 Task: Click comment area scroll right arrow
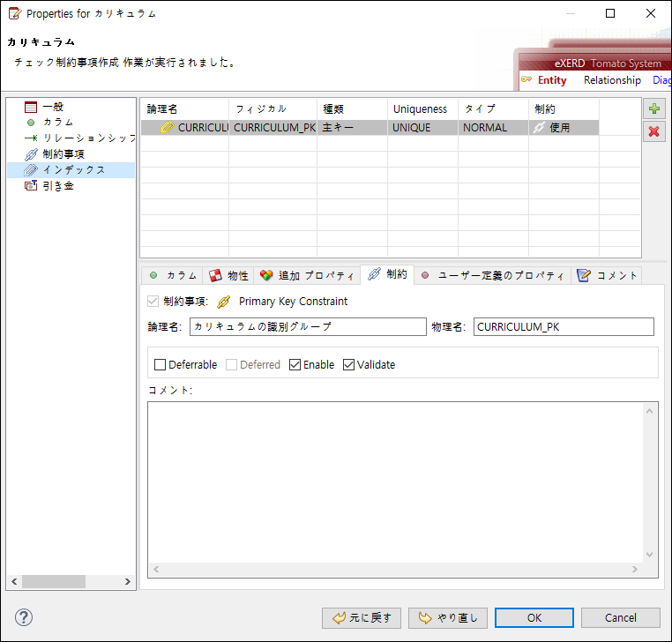pos(635,569)
